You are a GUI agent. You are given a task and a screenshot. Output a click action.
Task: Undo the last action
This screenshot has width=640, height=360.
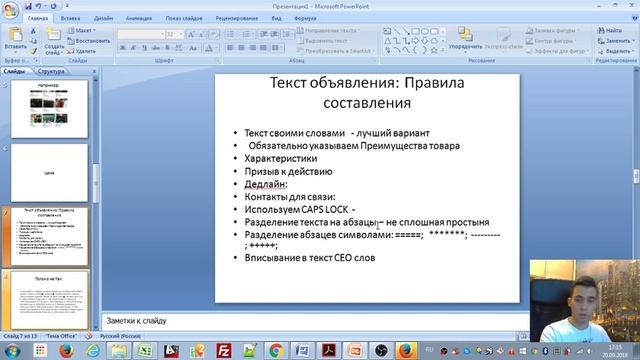[38, 6]
